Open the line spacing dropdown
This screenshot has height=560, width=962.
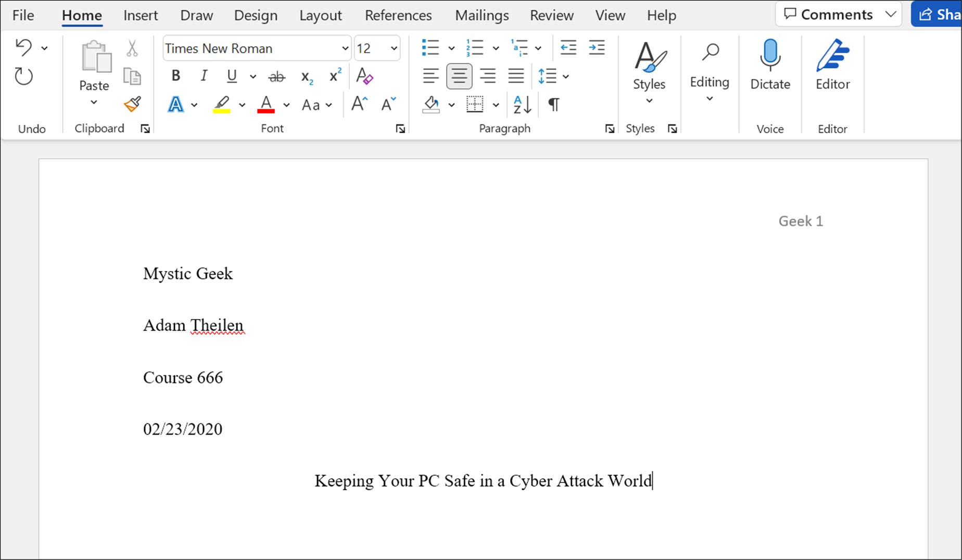(x=566, y=76)
